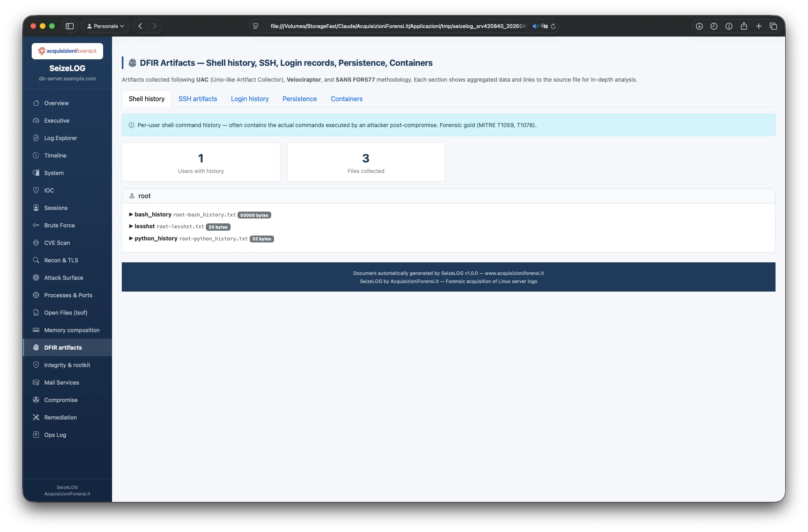Toggle page translation in the address bar
808x532 pixels.
[544, 26]
